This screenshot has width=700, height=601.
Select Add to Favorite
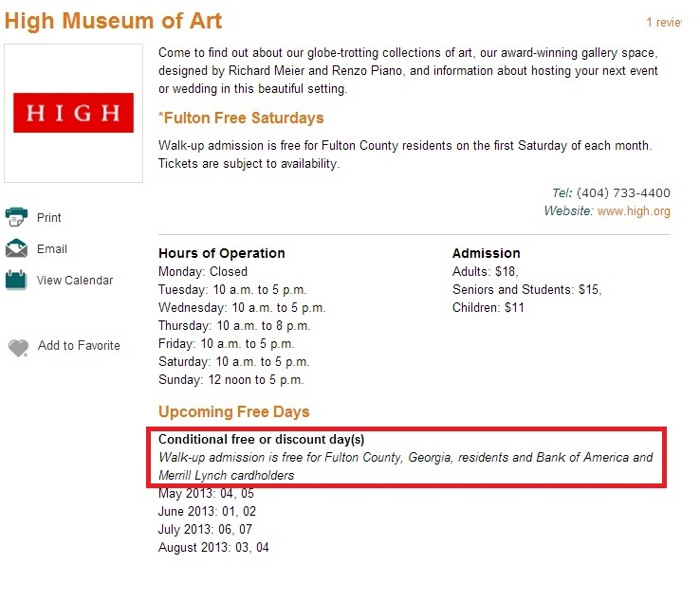(x=79, y=346)
